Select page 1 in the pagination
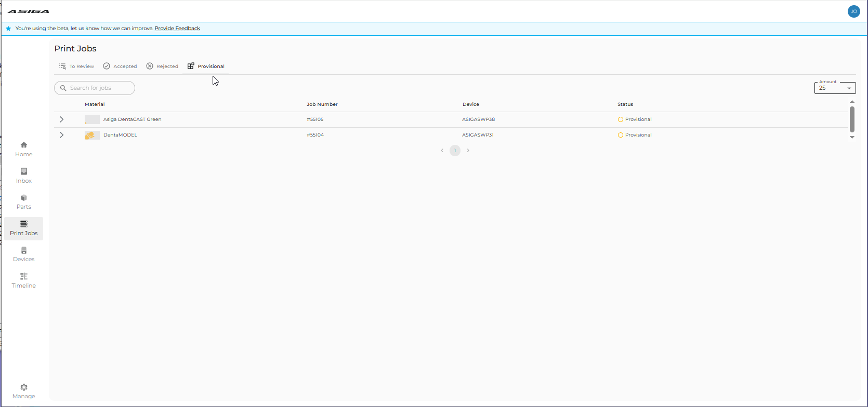 coord(455,151)
